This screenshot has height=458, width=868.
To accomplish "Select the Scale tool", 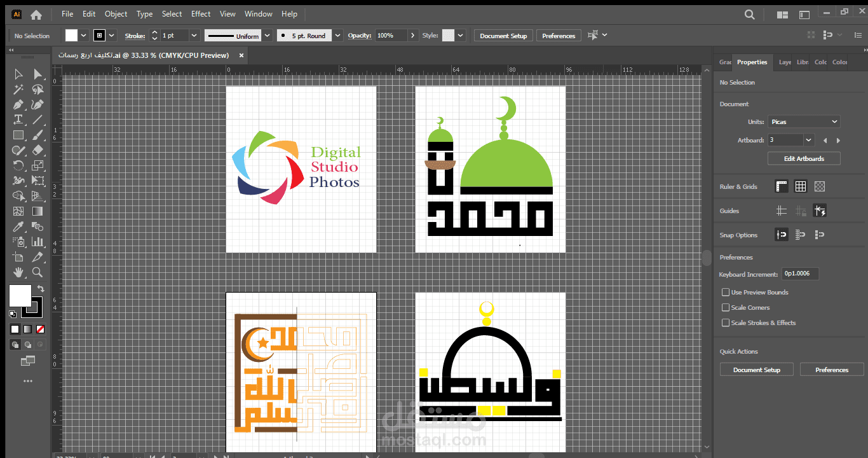I will [x=37, y=165].
